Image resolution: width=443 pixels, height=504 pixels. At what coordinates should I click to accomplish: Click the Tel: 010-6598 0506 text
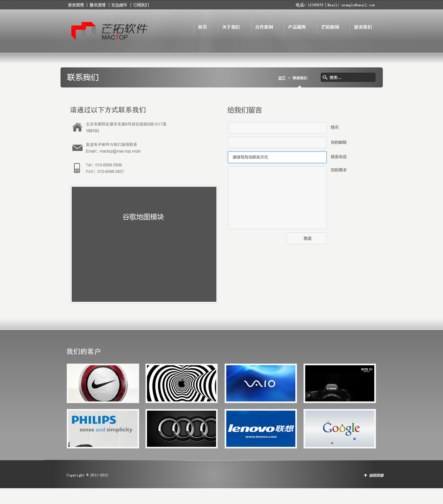click(x=104, y=165)
